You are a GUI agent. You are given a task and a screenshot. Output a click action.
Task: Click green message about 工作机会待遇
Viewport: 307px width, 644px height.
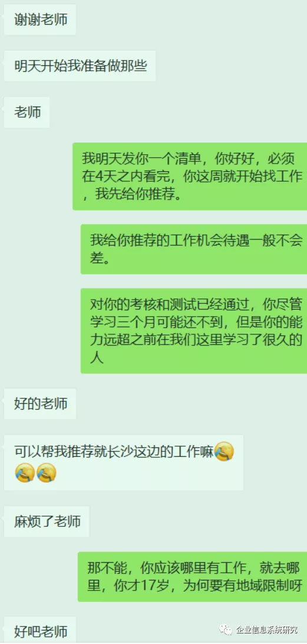(194, 249)
